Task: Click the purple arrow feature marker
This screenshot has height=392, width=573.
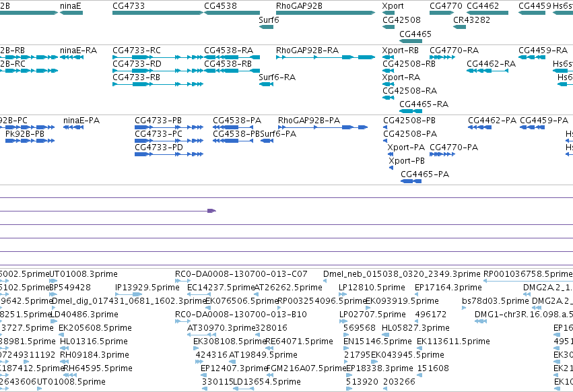Action: coord(211,211)
